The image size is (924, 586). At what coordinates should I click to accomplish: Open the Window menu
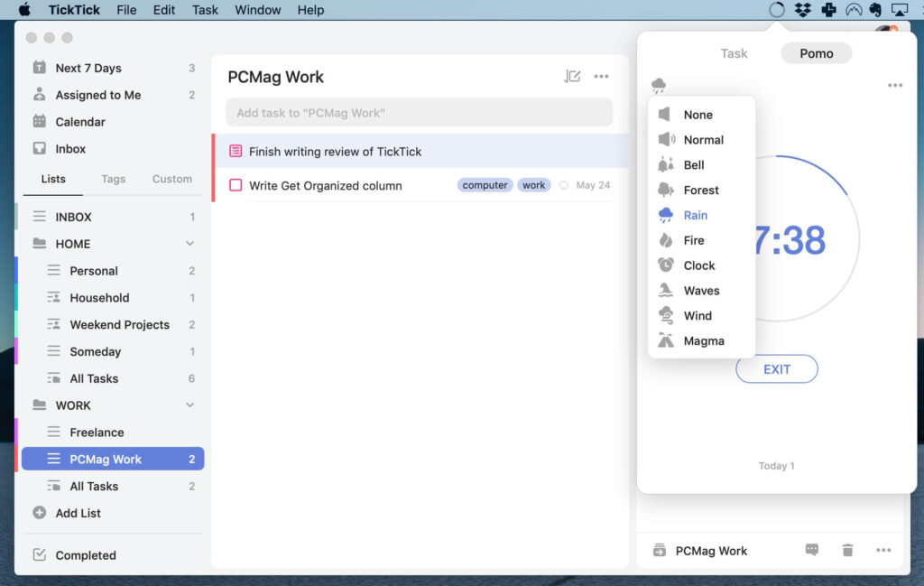click(x=257, y=9)
